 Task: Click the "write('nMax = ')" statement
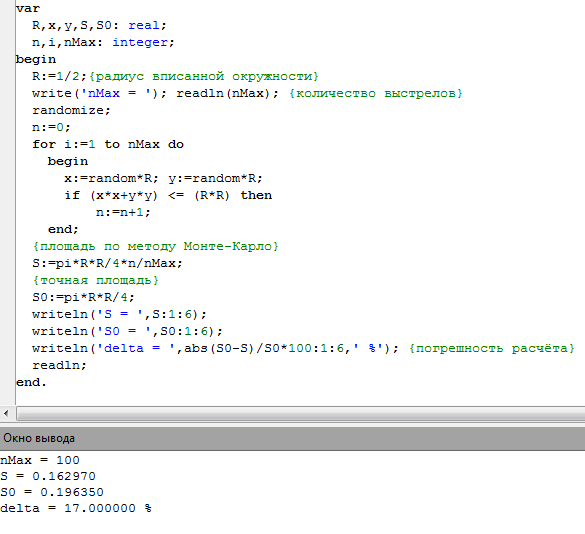pyautogui.click(x=99, y=93)
